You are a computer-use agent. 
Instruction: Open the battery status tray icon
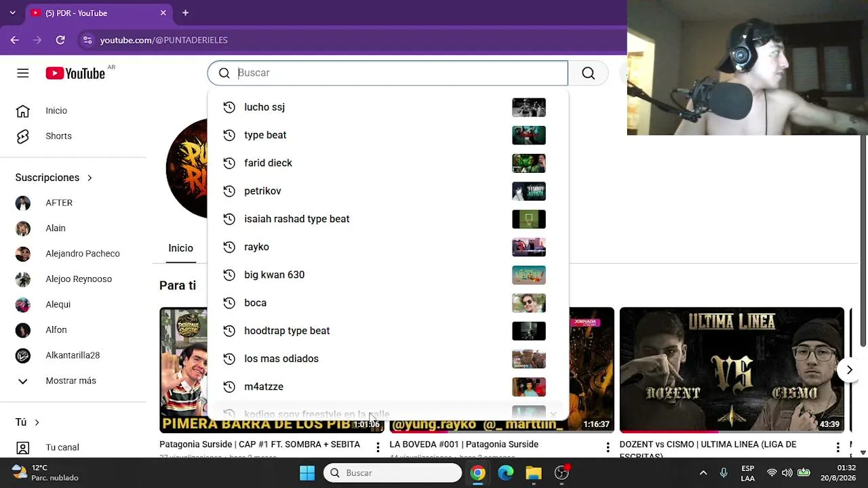click(804, 473)
